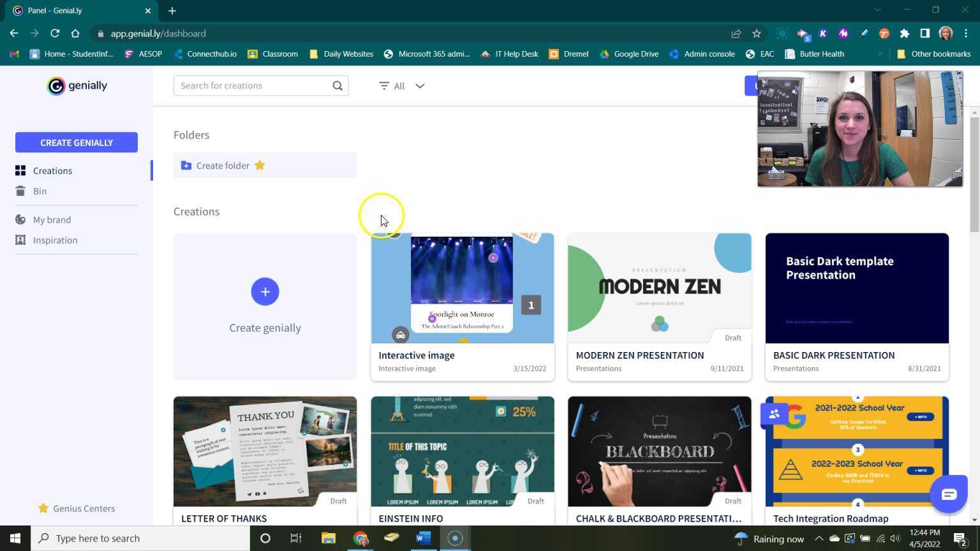Open the MODERN ZEN PRESENTATION thumbnail

tap(659, 288)
